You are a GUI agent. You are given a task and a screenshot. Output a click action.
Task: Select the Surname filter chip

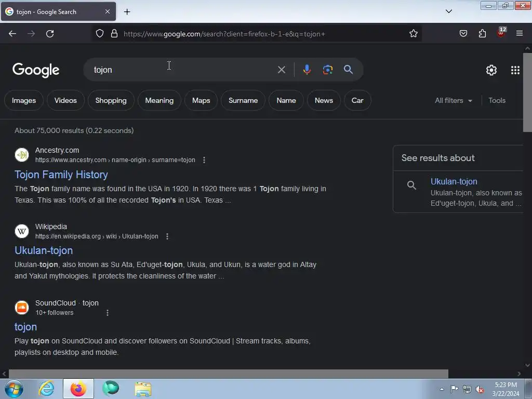pyautogui.click(x=243, y=100)
